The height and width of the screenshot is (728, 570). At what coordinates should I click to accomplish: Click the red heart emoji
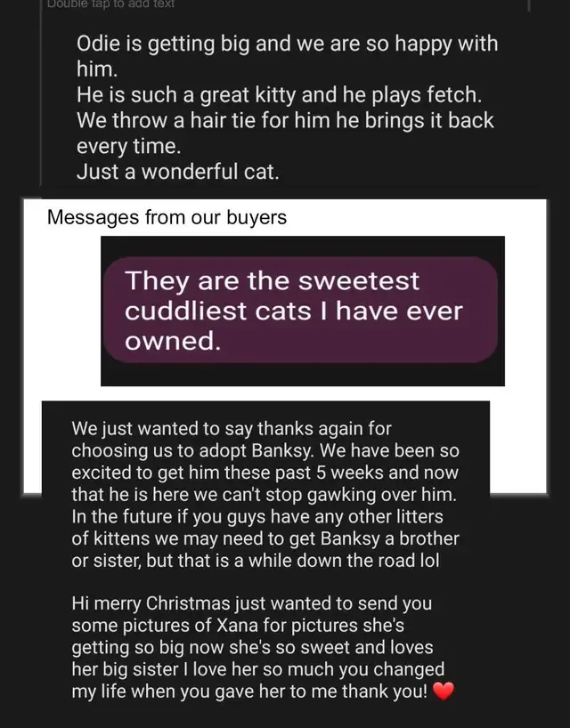point(444,692)
